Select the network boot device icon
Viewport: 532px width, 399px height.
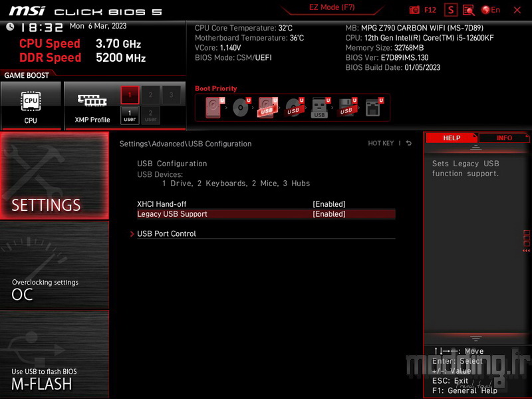pyautogui.click(x=374, y=107)
